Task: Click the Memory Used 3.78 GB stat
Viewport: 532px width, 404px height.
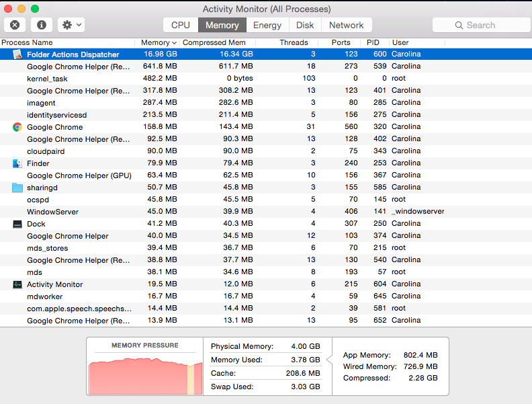Action: pos(265,360)
